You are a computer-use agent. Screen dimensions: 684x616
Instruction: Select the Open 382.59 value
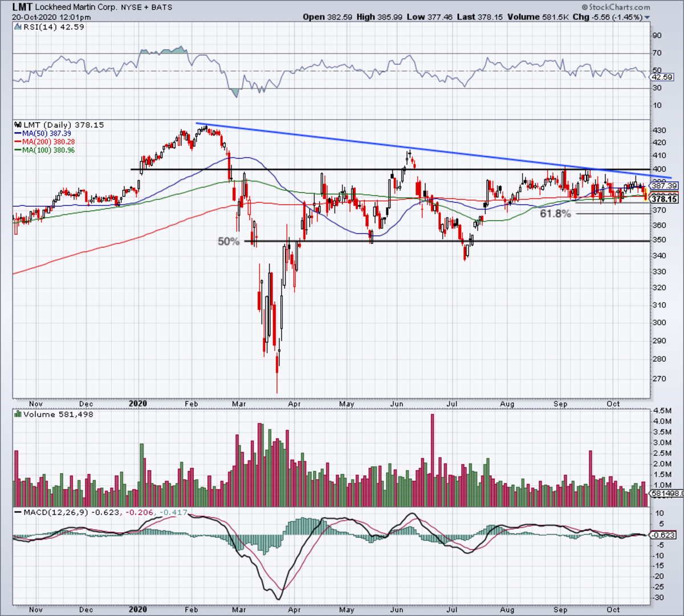point(328,17)
